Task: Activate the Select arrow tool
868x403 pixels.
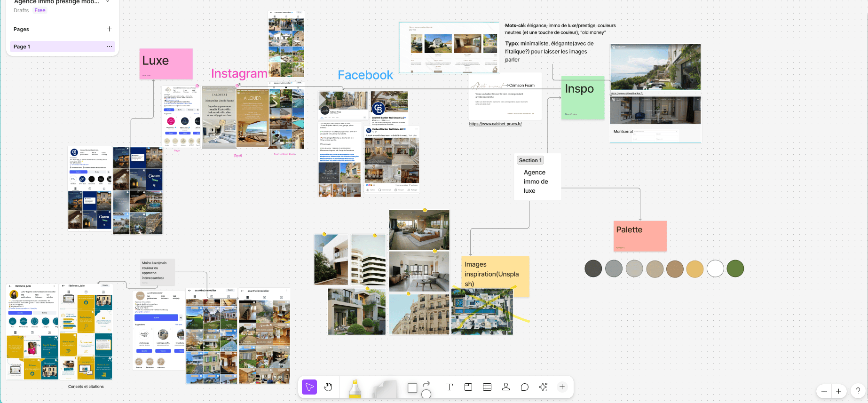Action: pyautogui.click(x=309, y=387)
